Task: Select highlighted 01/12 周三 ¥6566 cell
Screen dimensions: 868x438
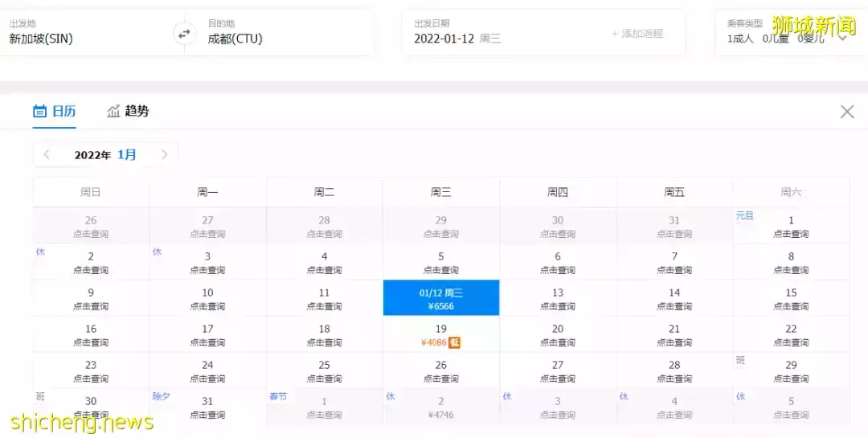Action: point(441,298)
